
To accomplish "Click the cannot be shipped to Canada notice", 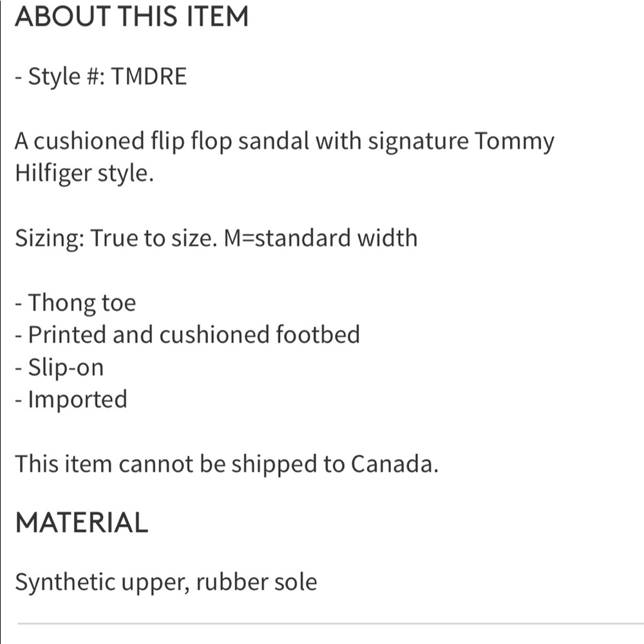I will tap(227, 464).
